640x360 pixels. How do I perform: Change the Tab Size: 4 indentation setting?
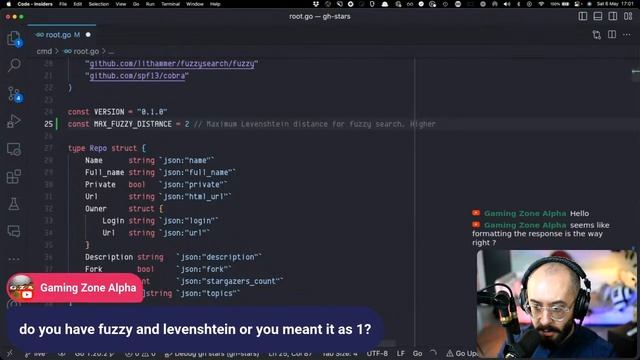tap(340, 353)
